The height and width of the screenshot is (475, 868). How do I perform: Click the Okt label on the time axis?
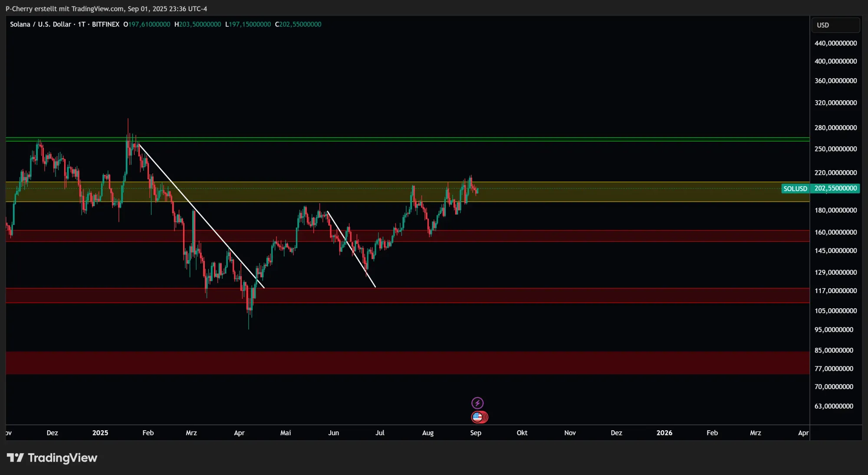(x=522, y=433)
